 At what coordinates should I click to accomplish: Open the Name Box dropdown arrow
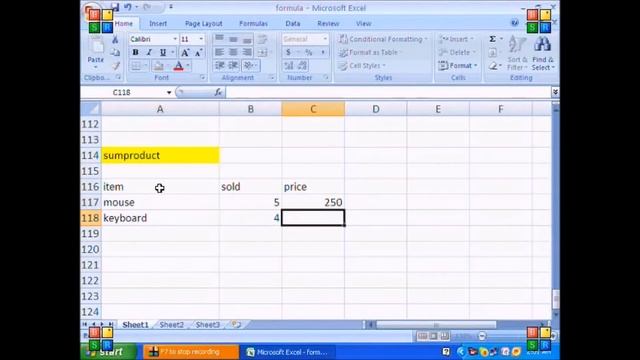point(169,93)
